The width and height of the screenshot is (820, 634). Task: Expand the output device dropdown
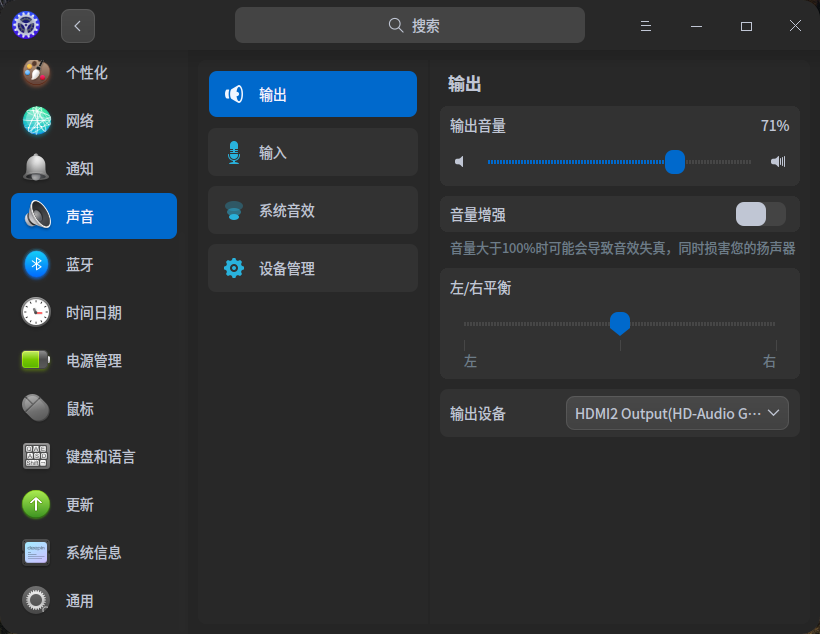tap(677, 413)
